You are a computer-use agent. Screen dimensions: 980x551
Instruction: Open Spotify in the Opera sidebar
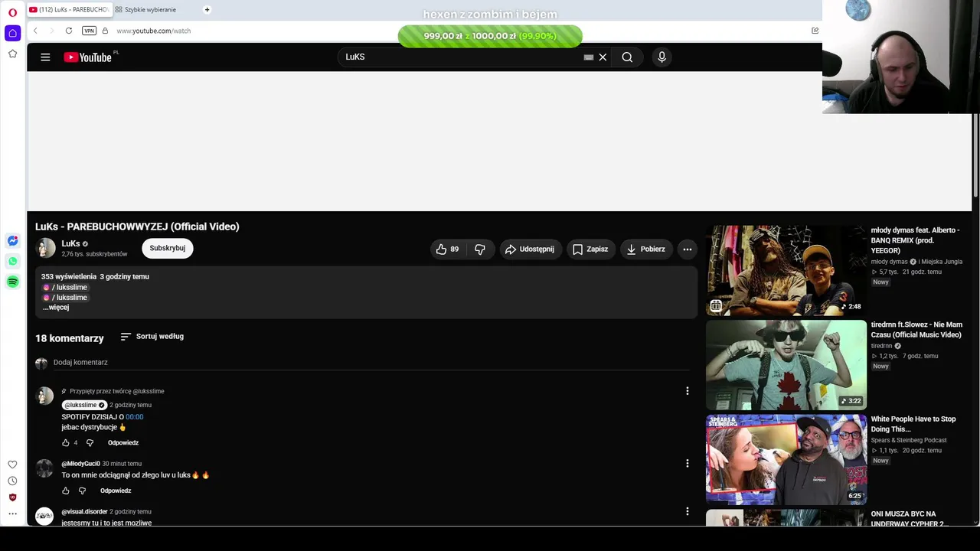[12, 282]
